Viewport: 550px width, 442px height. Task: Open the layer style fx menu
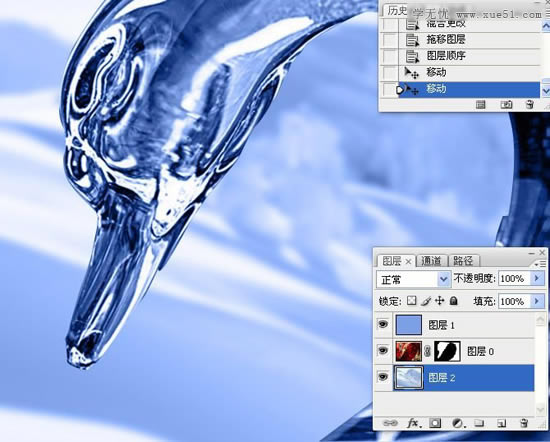[414, 423]
